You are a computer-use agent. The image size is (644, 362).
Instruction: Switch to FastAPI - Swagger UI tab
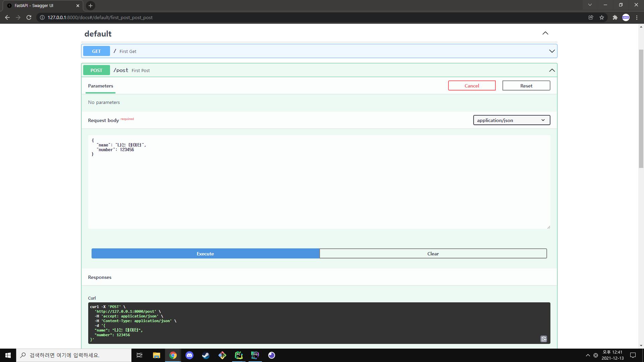tap(40, 6)
